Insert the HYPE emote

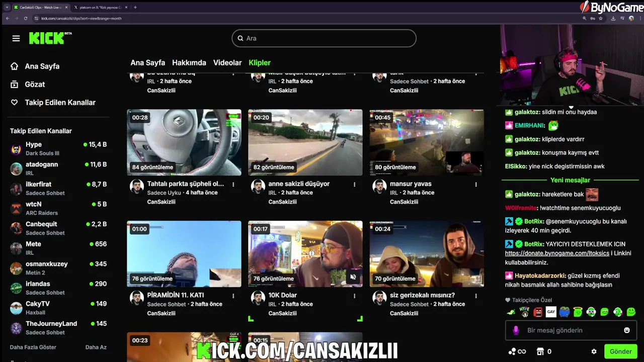tap(525, 312)
